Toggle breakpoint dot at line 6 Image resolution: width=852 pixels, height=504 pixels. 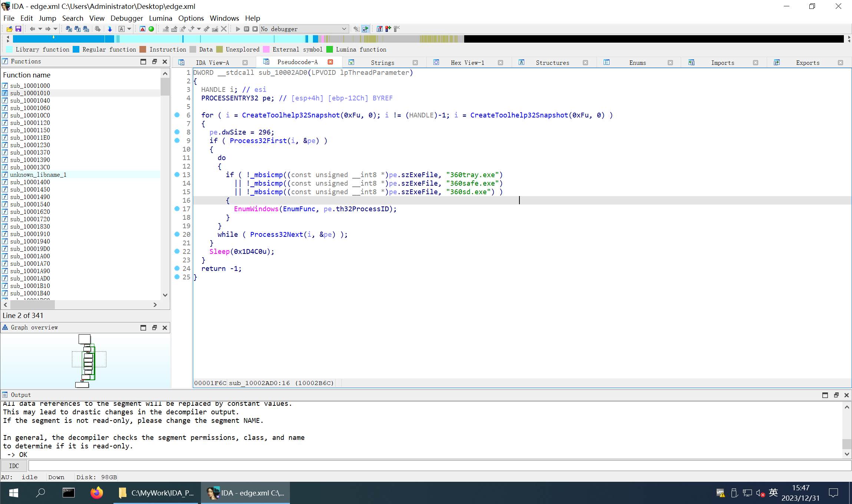[x=177, y=115]
